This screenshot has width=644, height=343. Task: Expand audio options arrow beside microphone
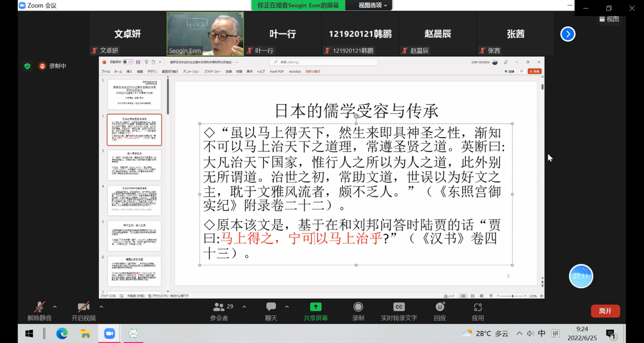pos(55,306)
